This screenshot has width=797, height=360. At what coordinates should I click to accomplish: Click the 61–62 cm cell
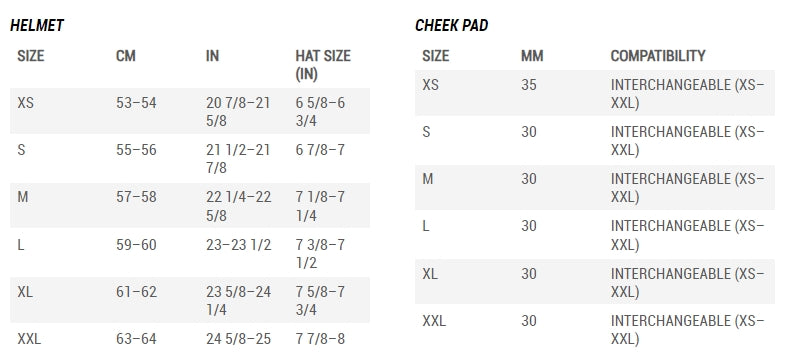pyautogui.click(x=136, y=292)
